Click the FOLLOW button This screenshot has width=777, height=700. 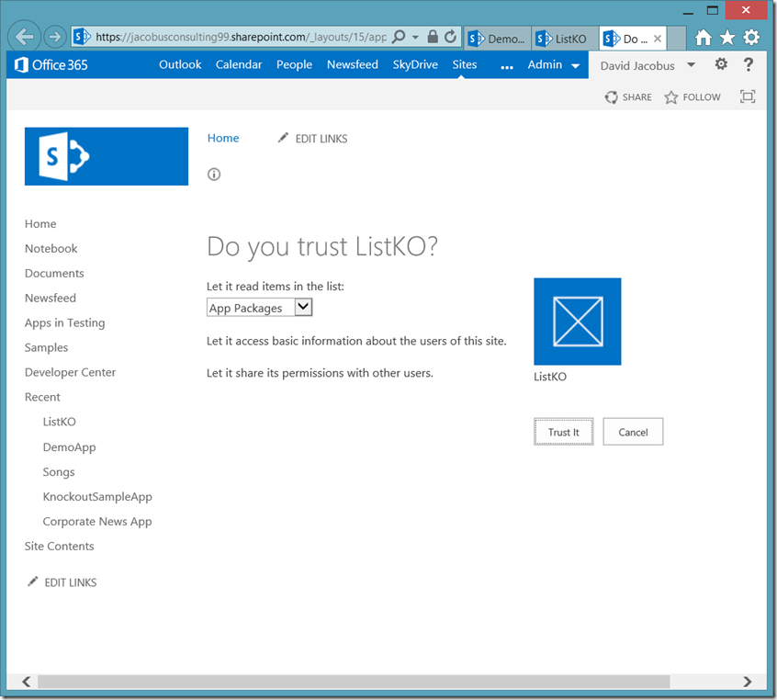pyautogui.click(x=693, y=97)
